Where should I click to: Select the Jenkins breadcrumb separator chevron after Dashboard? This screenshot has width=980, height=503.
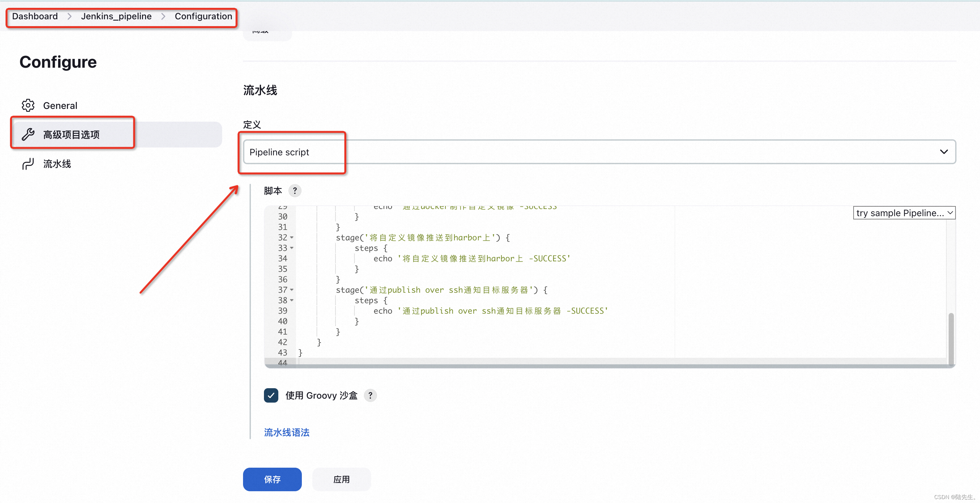[x=69, y=16]
